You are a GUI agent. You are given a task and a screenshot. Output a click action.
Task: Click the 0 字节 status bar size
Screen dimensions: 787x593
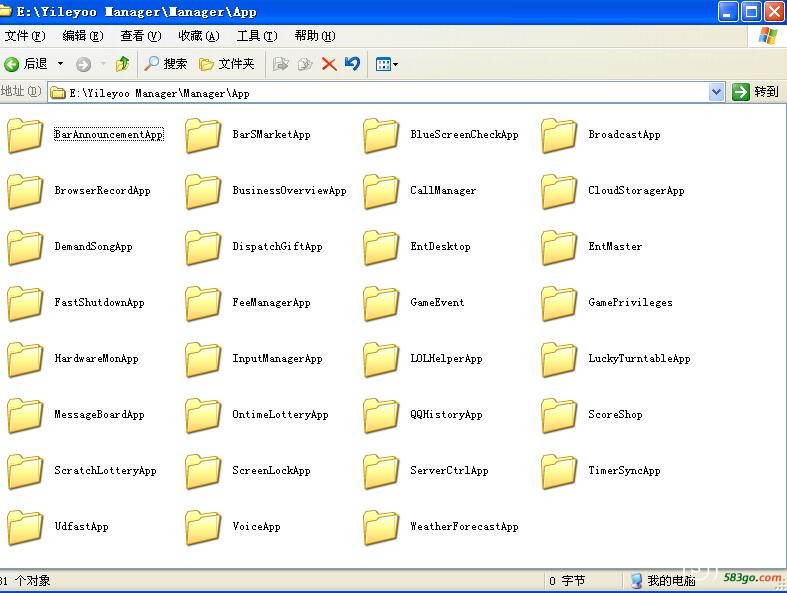click(x=567, y=581)
